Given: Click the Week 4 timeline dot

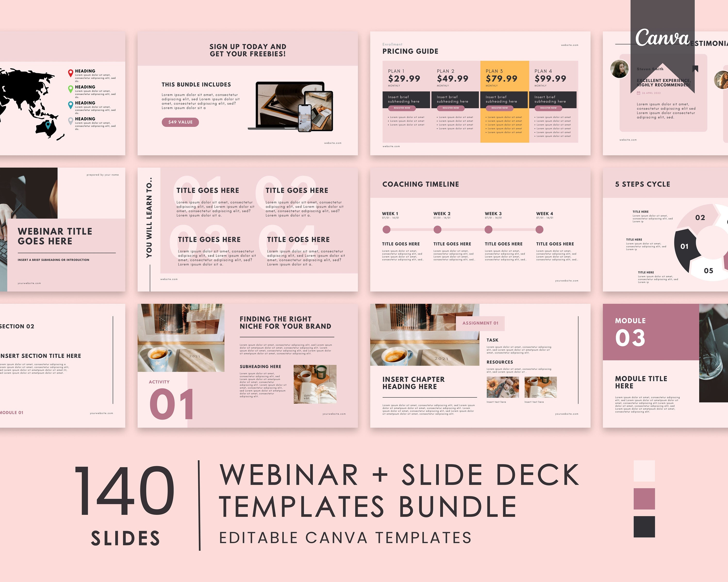Looking at the screenshot, I should 540,230.
